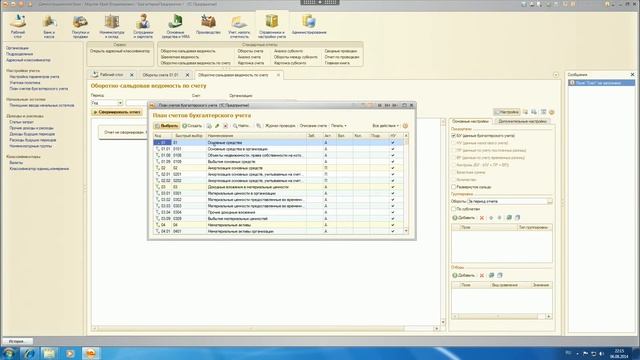Toggle НУ checkmark in row 04 Нематериальные активы
This screenshot has width=640, height=360.
393,225
